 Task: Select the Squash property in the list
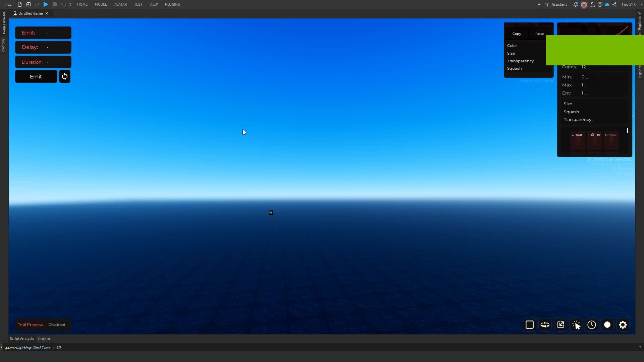tap(515, 68)
